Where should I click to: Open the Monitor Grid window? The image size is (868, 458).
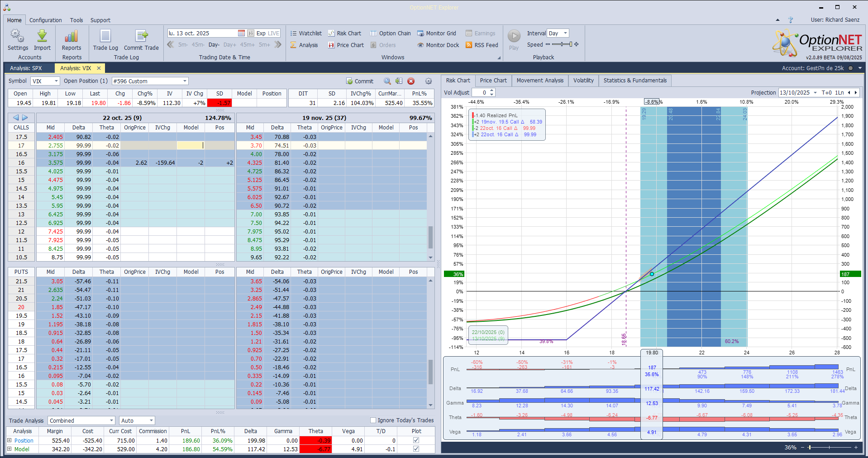[437, 33]
